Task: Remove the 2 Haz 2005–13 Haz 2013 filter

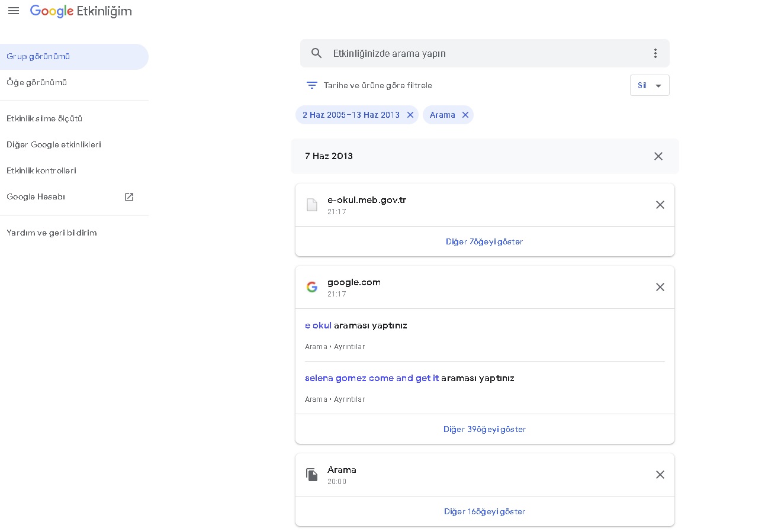Action: pos(410,115)
